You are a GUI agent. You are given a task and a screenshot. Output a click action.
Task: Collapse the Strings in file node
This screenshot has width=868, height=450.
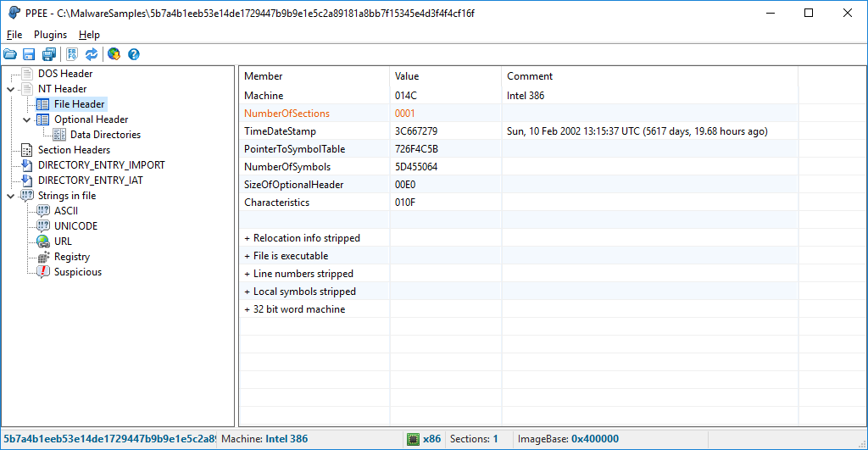click(10, 196)
